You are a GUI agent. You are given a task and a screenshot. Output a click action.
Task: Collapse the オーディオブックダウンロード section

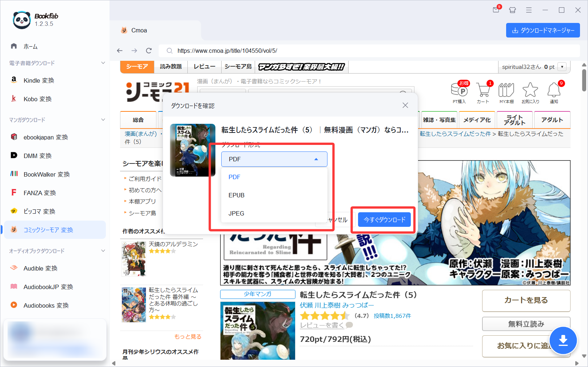pyautogui.click(x=103, y=251)
